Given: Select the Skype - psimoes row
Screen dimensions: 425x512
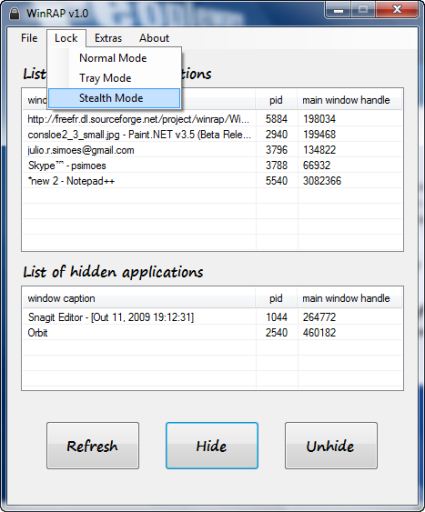Looking at the screenshot, I should tap(212, 165).
